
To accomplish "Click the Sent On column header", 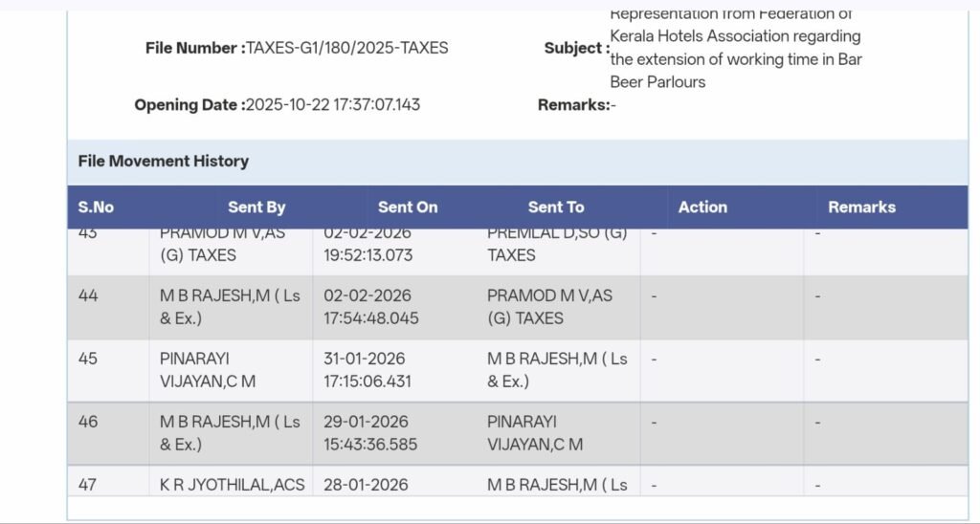I will pos(408,207).
